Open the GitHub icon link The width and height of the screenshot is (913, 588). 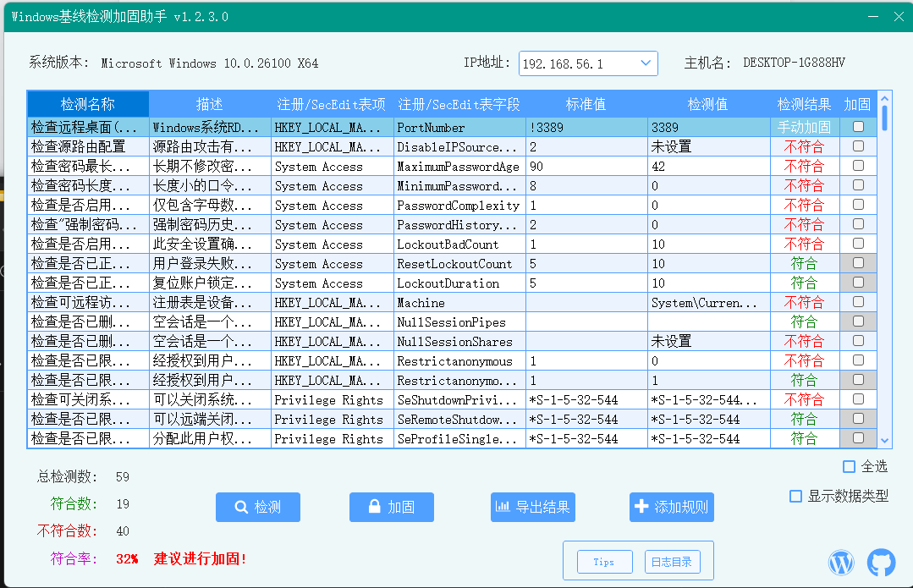[x=881, y=563]
